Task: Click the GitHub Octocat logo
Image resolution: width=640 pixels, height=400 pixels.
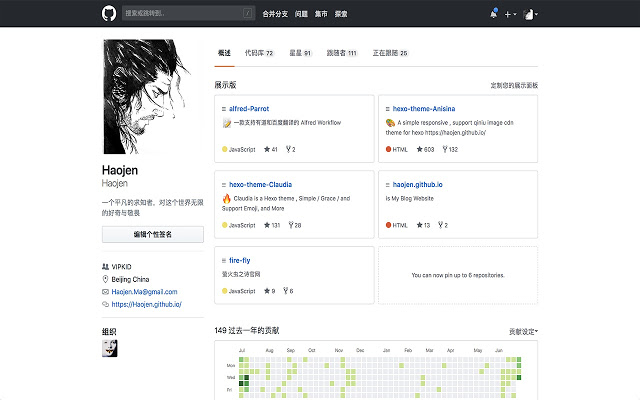Action: tap(109, 14)
